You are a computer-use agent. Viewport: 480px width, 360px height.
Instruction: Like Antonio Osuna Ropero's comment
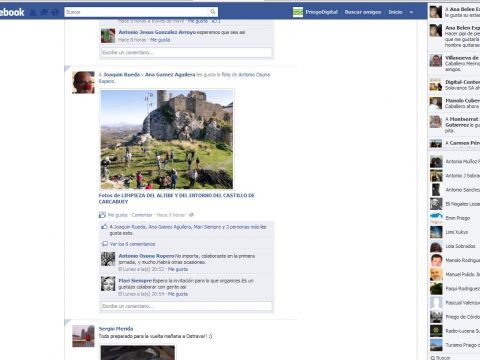tap(178, 269)
